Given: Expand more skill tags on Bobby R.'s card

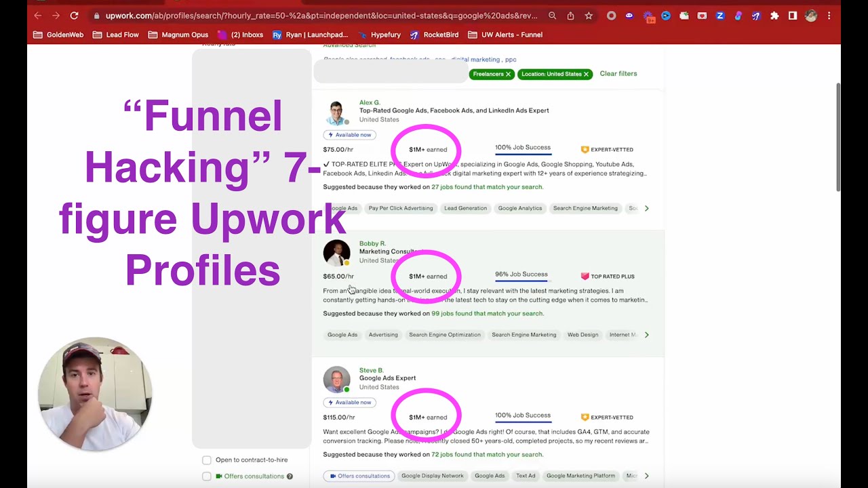Looking at the screenshot, I should 646,335.
